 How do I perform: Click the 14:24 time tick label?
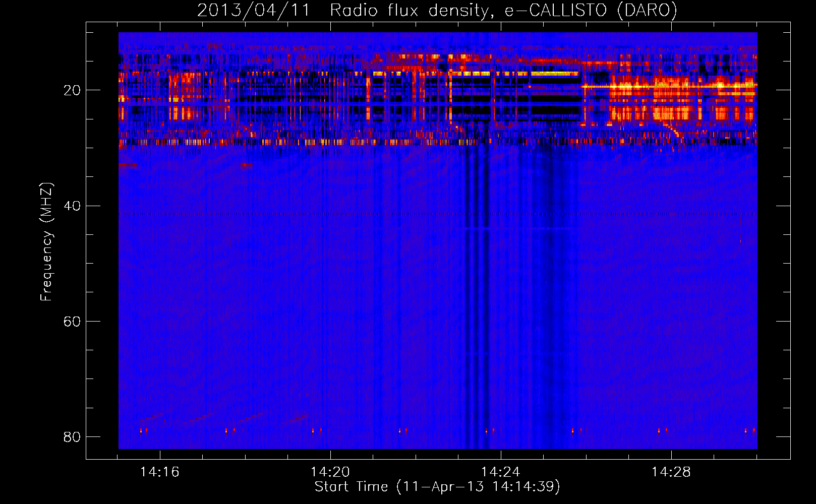(x=500, y=472)
